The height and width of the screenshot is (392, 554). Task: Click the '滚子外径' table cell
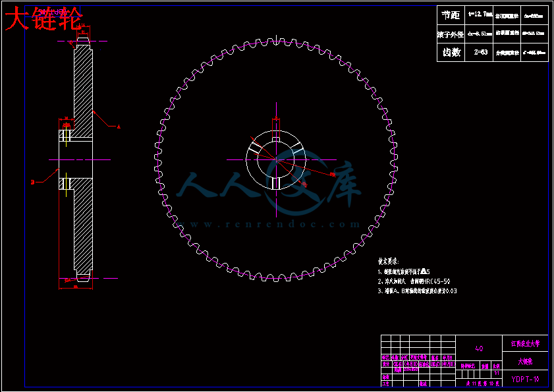click(451, 34)
